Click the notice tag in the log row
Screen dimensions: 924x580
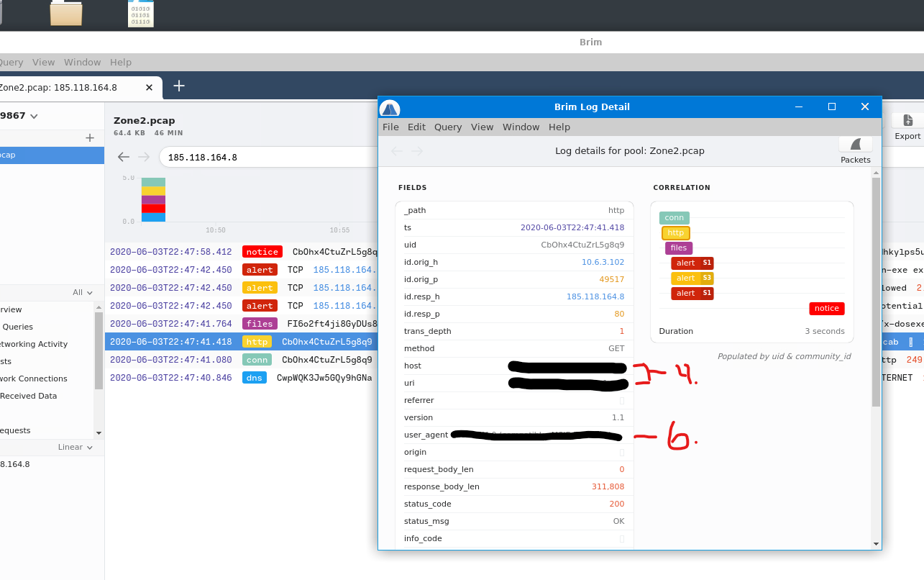(x=262, y=252)
